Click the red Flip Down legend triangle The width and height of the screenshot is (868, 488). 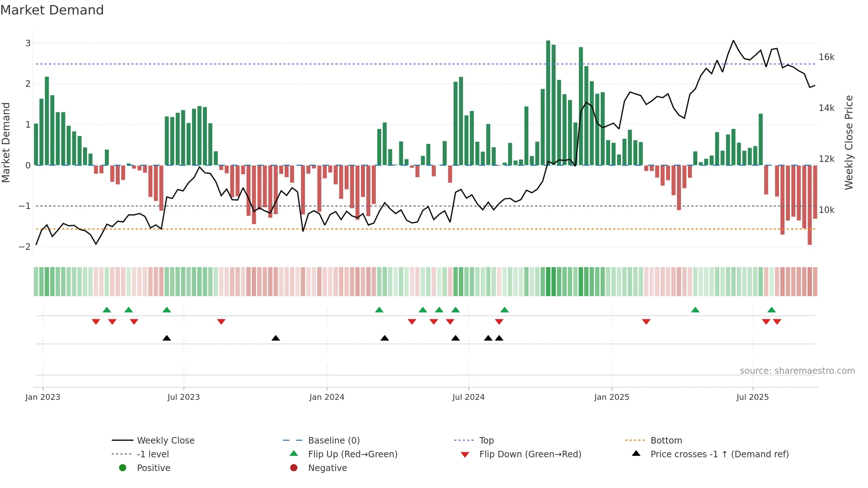(465, 455)
